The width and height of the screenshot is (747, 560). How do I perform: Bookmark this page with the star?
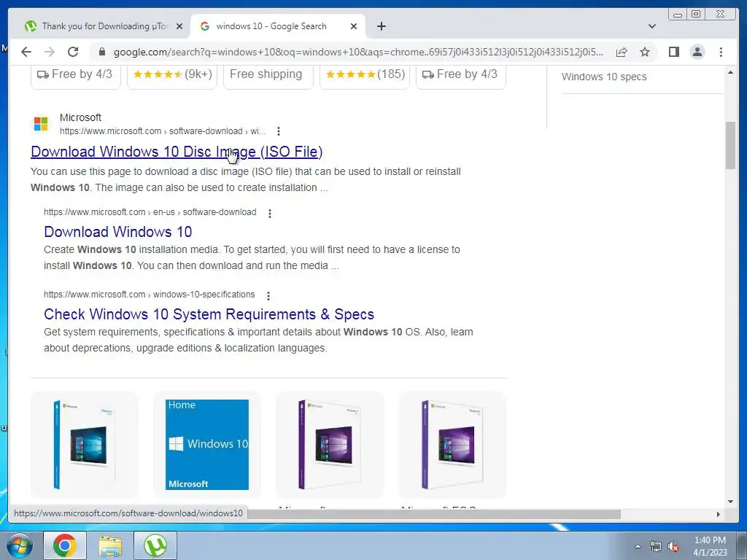[x=645, y=52]
